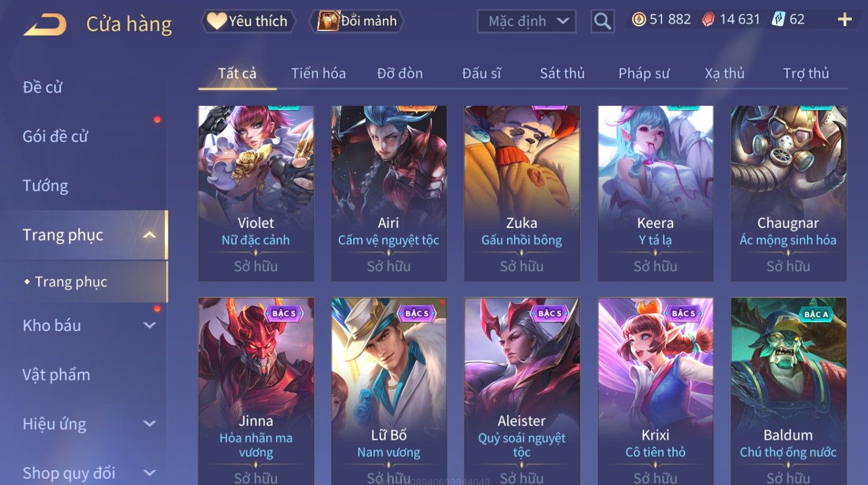
Task: Open the search magnifier icon
Action: click(602, 22)
